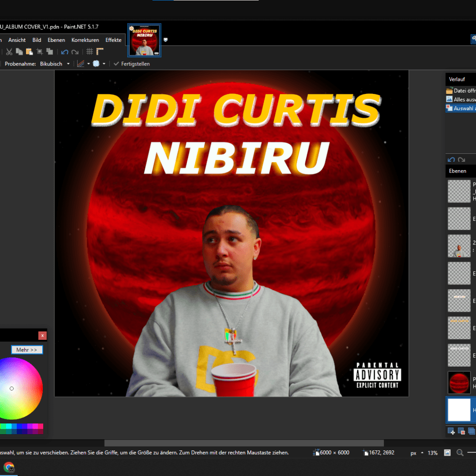Click the Fertigstellen button
Image resolution: width=476 pixels, height=476 pixels.
132,64
